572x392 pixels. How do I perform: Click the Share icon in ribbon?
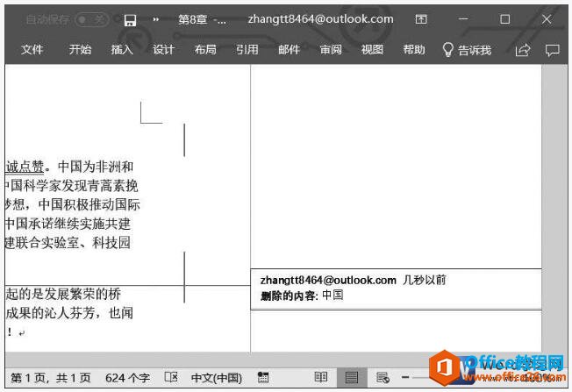tap(522, 50)
